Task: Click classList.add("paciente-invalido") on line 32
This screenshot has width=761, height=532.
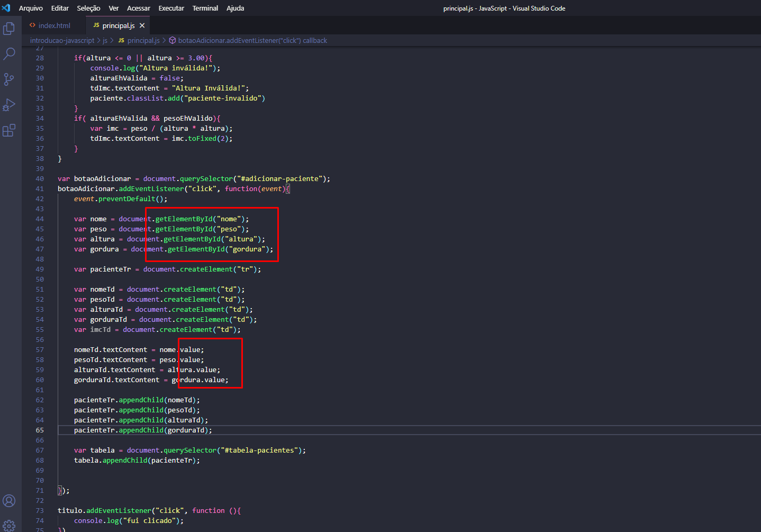Action: point(196,98)
